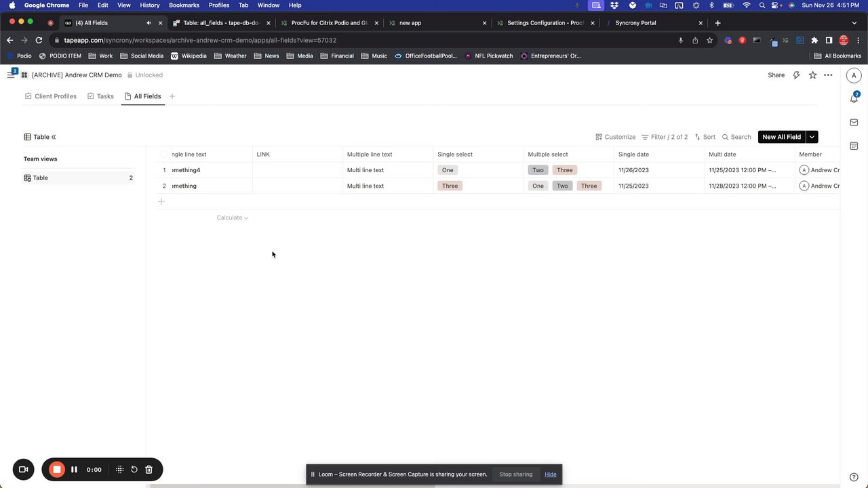Open the calendar icon in right sidebar

(854, 146)
